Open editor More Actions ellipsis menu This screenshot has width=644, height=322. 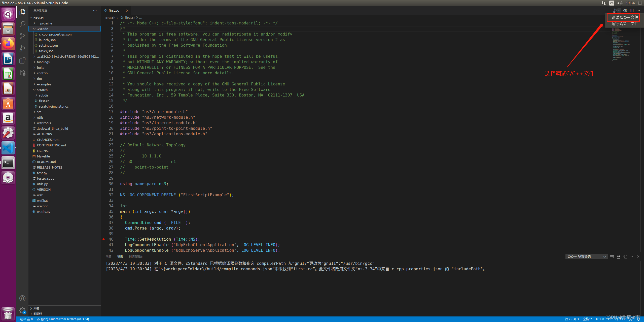coord(638,11)
